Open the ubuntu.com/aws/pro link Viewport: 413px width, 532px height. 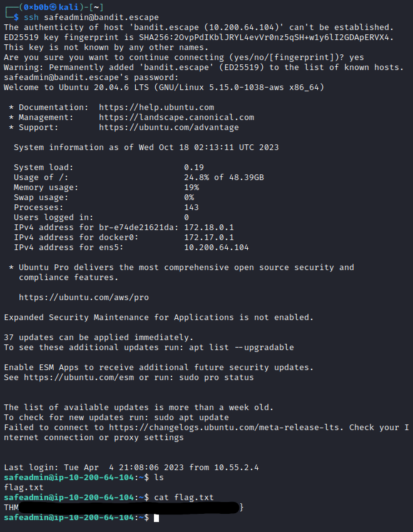(84, 298)
